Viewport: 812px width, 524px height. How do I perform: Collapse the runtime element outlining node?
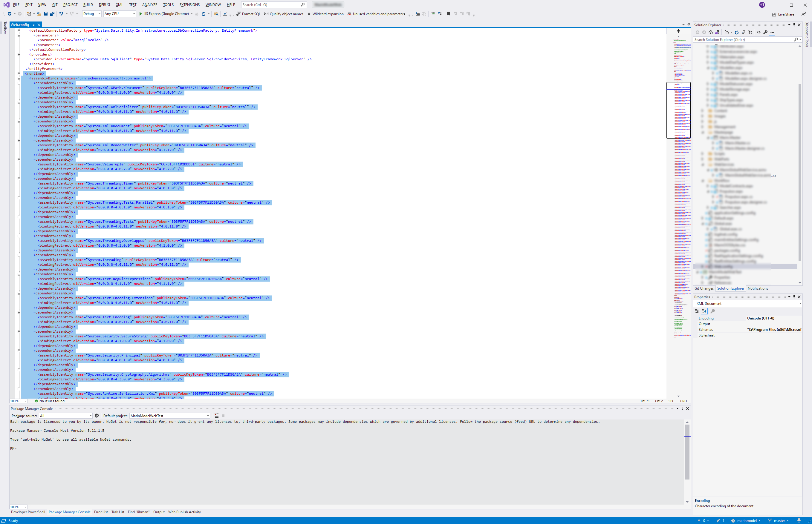[19, 73]
